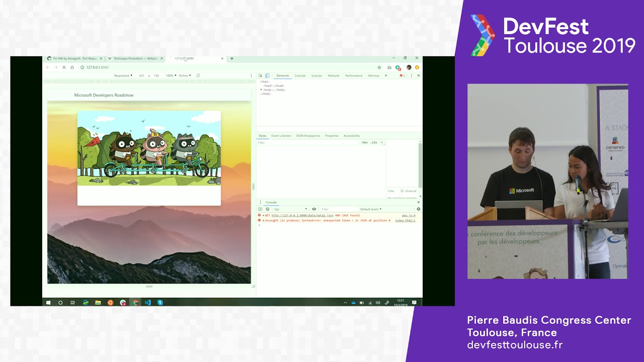The image size is (644, 362).
Task: Add a new style rule
Action: pos(382,143)
